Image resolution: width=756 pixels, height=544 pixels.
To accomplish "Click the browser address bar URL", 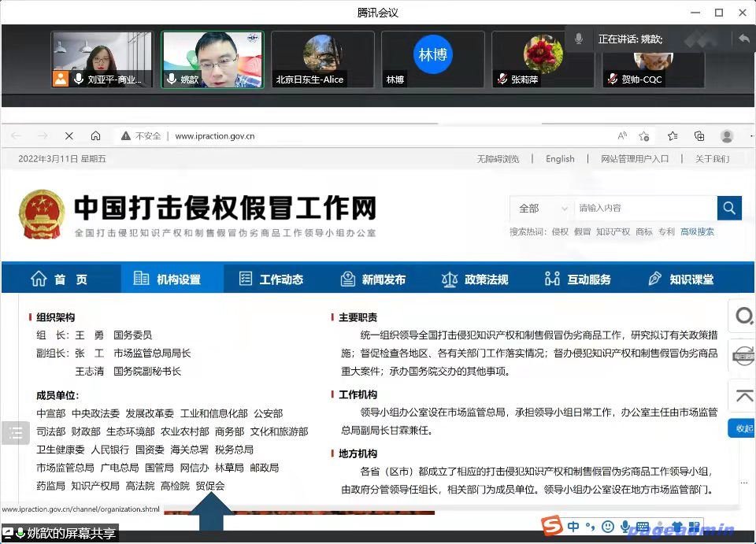I will (214, 136).
